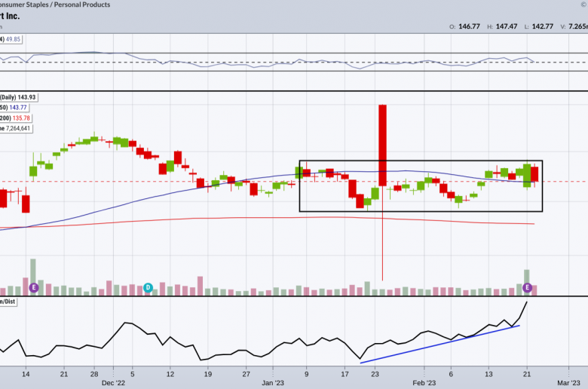Click the low value 142.77

[542, 26]
